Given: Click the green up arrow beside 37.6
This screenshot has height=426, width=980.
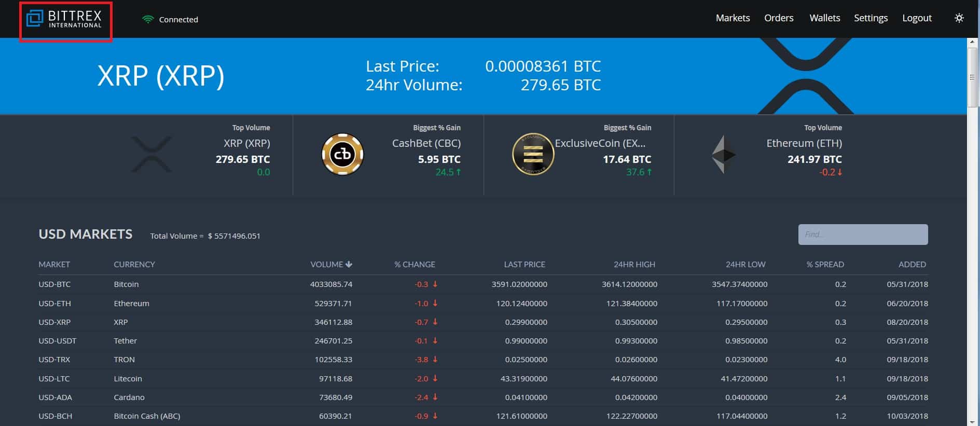Looking at the screenshot, I should [x=649, y=172].
